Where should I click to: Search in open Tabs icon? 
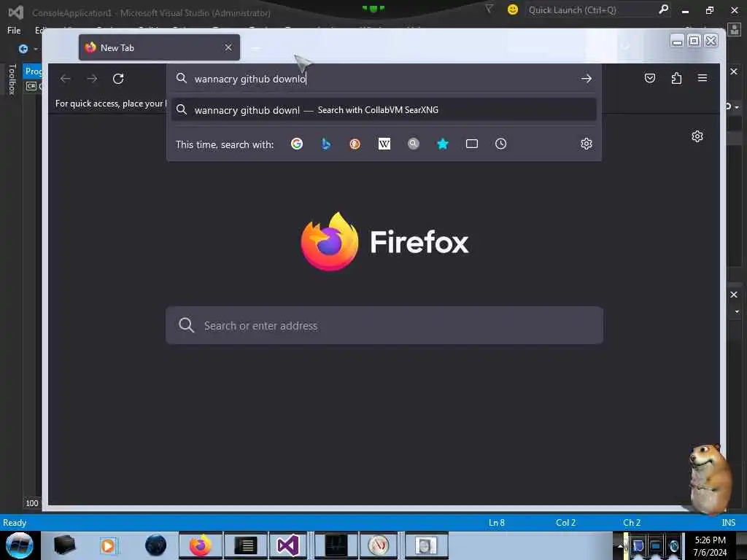(x=472, y=144)
